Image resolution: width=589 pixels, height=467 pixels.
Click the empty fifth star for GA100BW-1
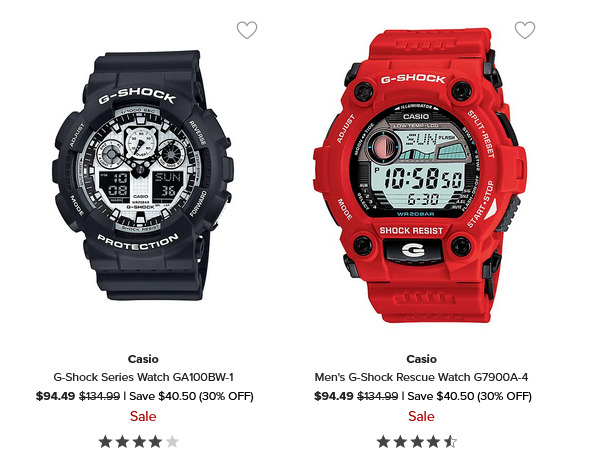tap(172, 441)
